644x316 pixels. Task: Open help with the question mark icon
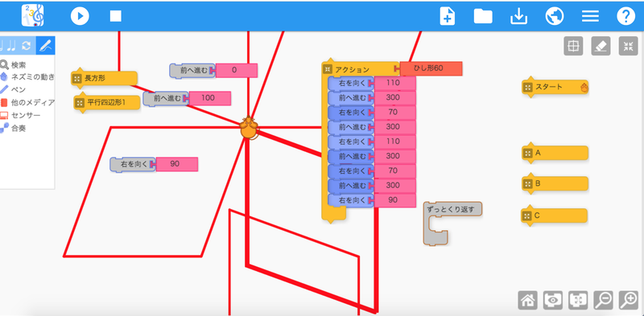tap(626, 16)
